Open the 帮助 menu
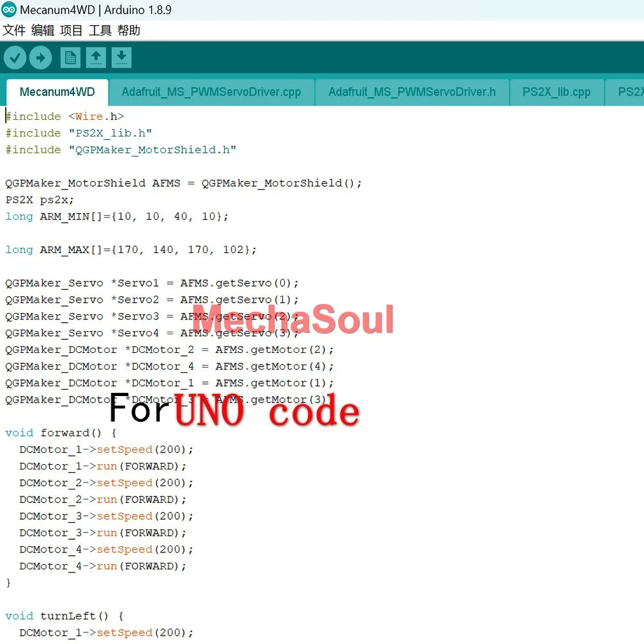The width and height of the screenshot is (644, 644). point(129,30)
